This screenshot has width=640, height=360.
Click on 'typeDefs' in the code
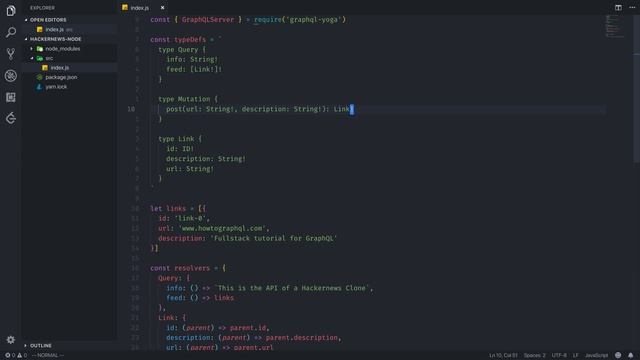point(190,40)
